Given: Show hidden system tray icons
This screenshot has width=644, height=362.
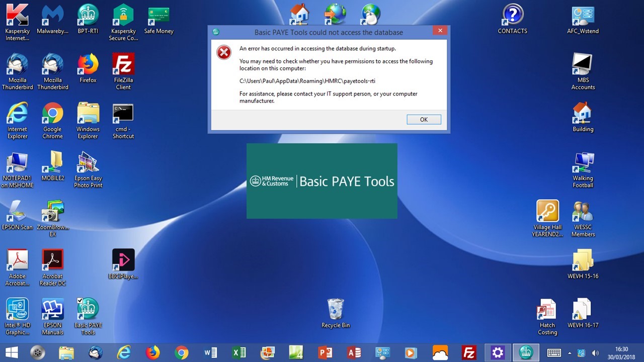Looking at the screenshot, I should click(x=570, y=353).
